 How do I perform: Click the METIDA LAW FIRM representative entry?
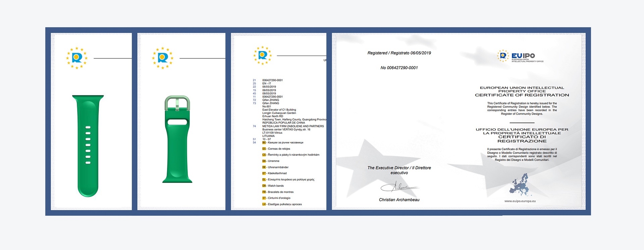click(293, 126)
